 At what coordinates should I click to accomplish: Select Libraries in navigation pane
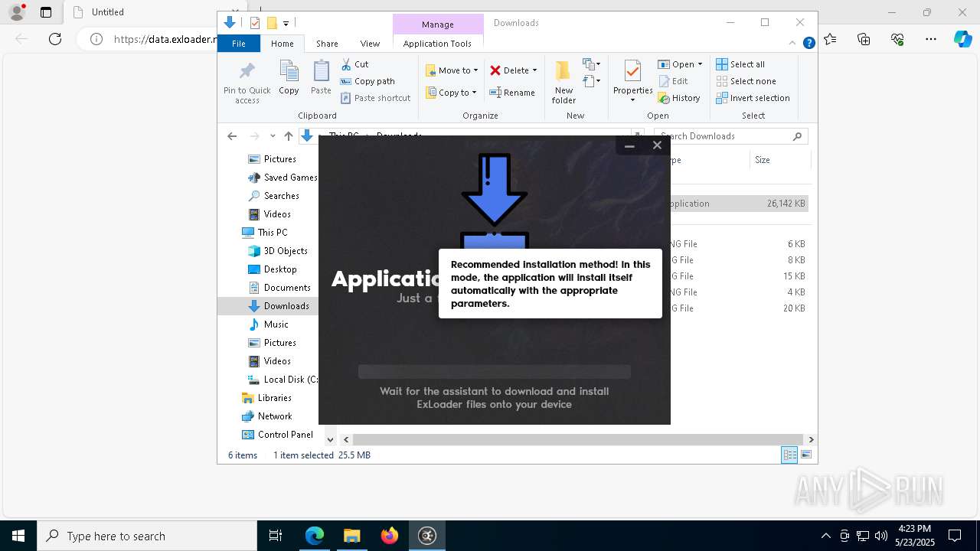point(266,398)
